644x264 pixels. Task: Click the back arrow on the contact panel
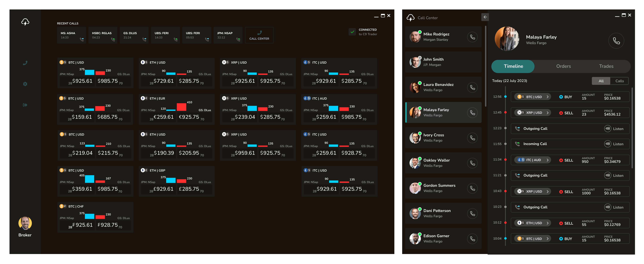[x=485, y=17]
